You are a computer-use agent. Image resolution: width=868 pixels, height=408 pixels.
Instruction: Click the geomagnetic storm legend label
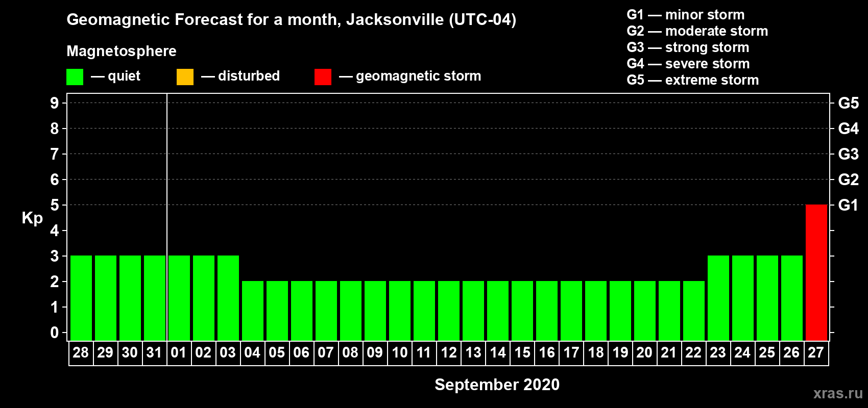click(x=419, y=76)
